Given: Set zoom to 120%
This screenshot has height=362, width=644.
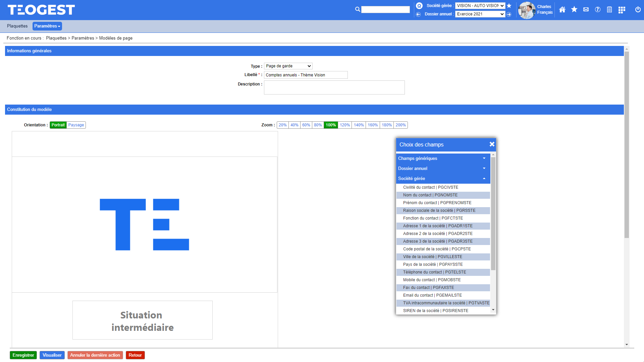Looking at the screenshot, I should (x=345, y=125).
